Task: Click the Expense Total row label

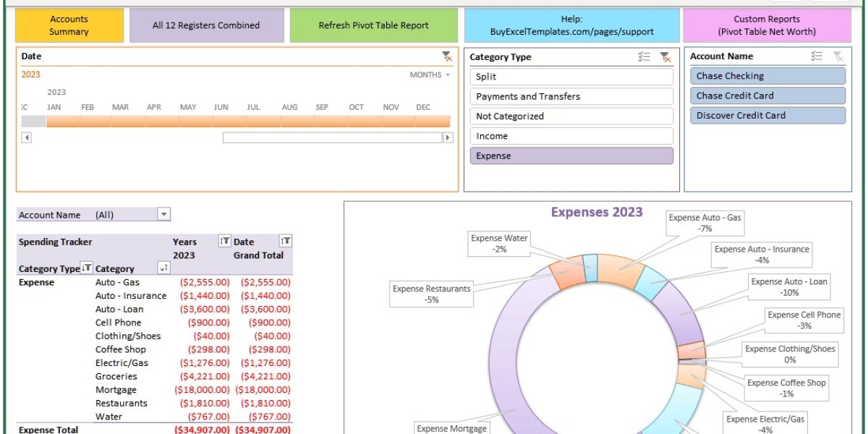Action: (x=48, y=430)
